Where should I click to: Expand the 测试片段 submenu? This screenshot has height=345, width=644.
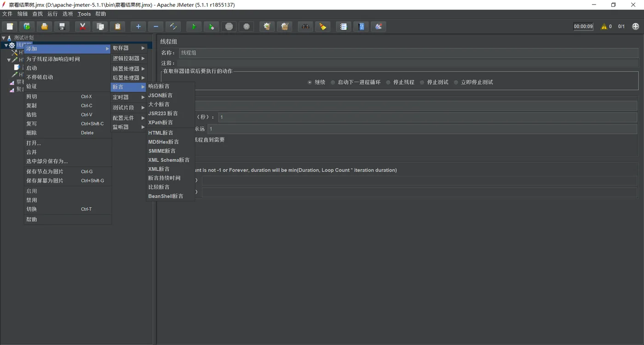tap(129, 107)
